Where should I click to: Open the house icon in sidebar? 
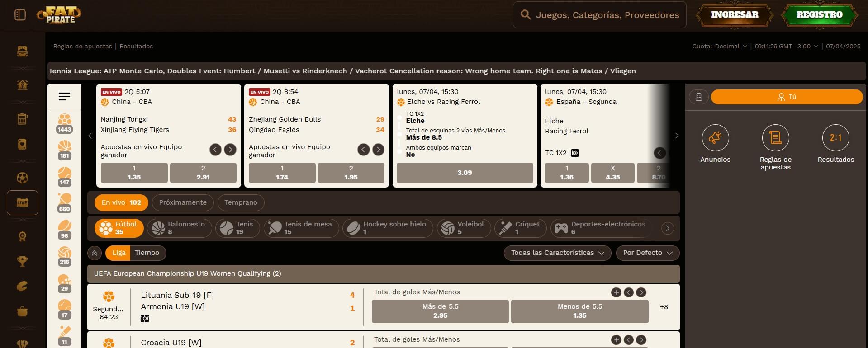pyautogui.click(x=22, y=85)
